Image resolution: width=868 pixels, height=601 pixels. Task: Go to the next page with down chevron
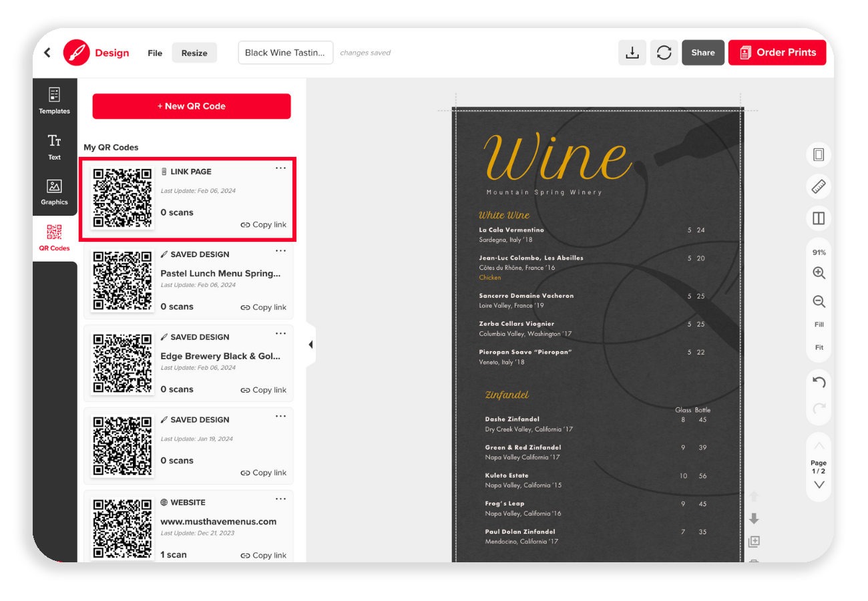click(x=819, y=485)
